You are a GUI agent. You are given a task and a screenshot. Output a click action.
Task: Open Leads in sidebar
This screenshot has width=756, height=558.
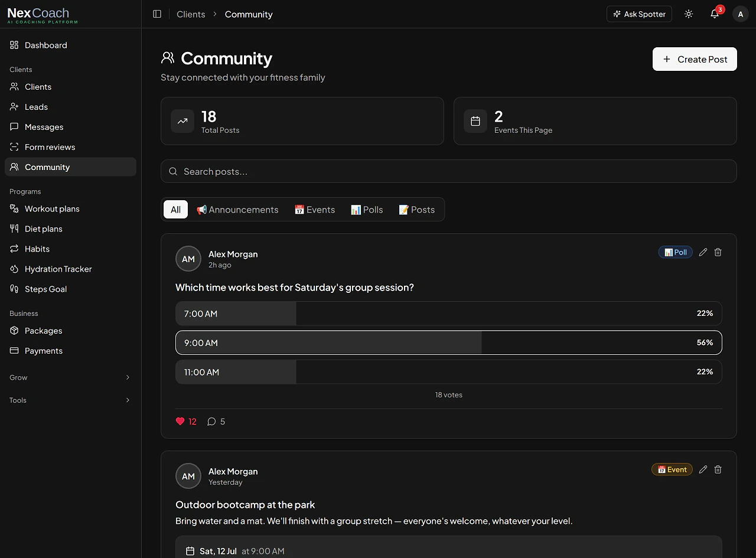click(x=70, y=107)
